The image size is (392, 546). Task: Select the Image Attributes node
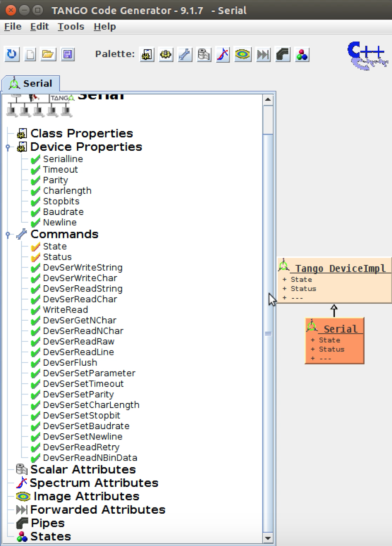tap(86, 496)
